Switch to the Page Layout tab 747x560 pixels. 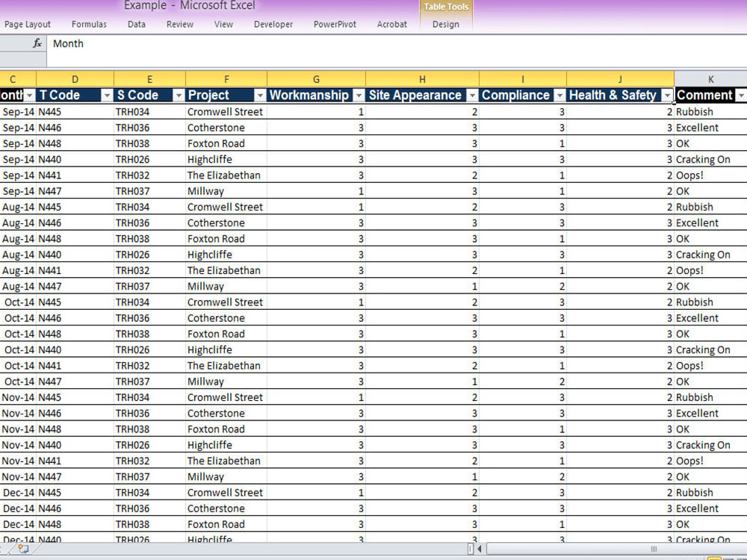click(27, 25)
